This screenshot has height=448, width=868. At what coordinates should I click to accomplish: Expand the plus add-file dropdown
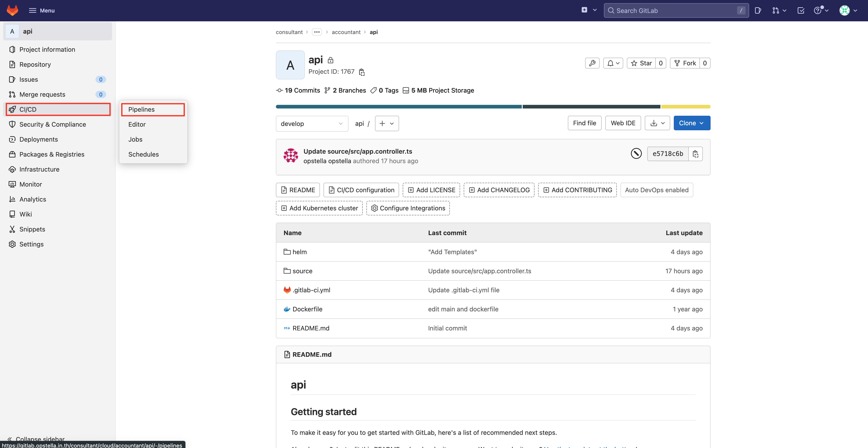point(387,123)
